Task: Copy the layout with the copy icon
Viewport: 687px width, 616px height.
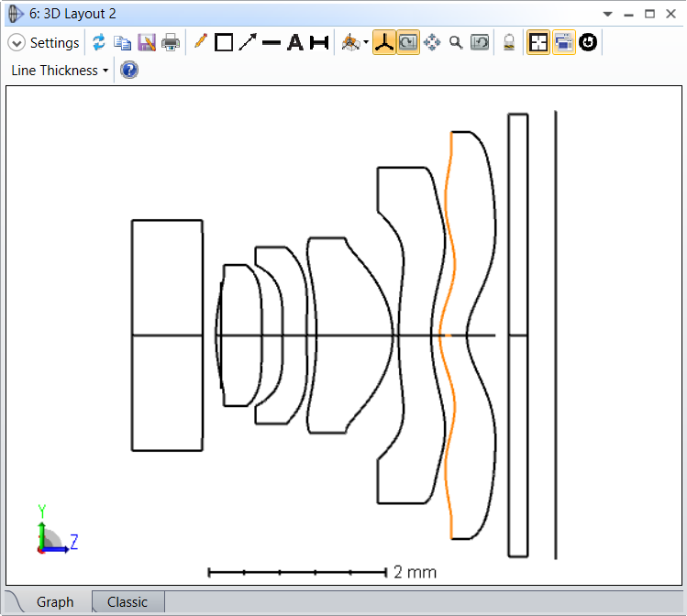Action: [x=122, y=42]
